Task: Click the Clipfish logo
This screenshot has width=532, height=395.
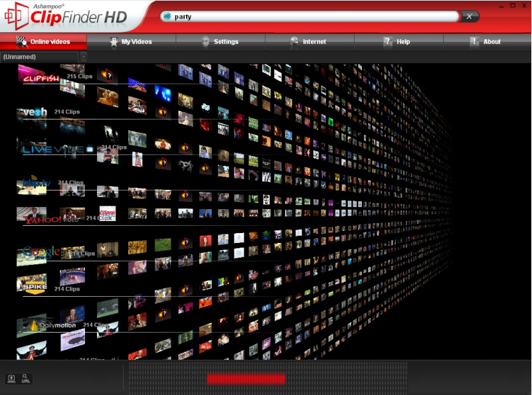Action: 41,78
